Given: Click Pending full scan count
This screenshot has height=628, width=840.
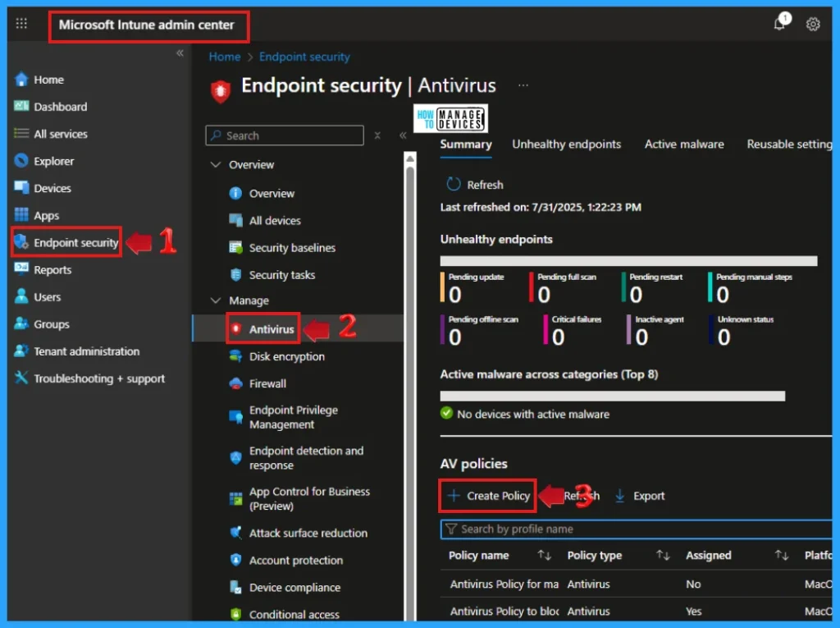Looking at the screenshot, I should (544, 295).
